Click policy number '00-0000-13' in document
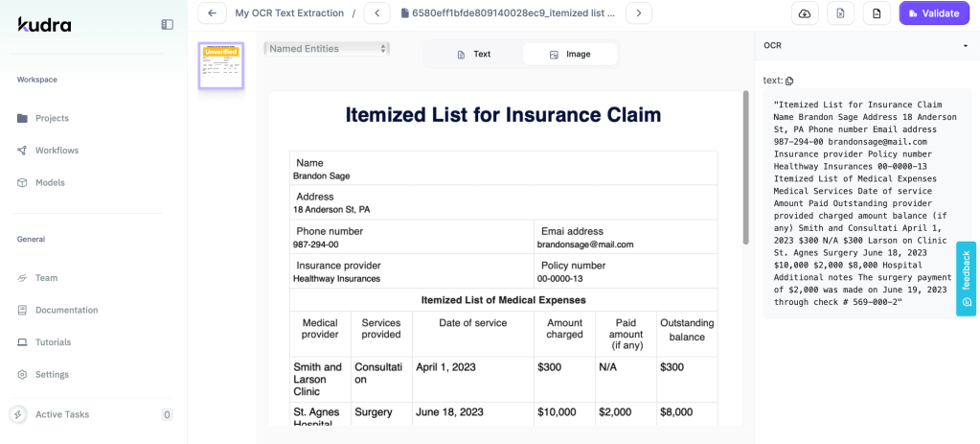Viewport: 980px width, 444px height. pos(560,279)
